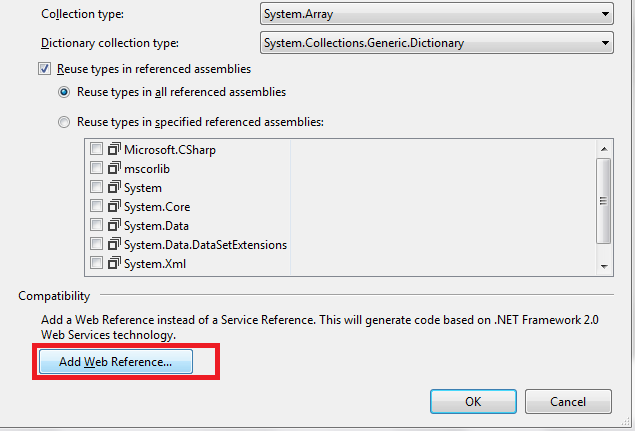Viewport: 635px width, 431px height.
Task: Confirm the dialog with OK
Action: tap(472, 401)
